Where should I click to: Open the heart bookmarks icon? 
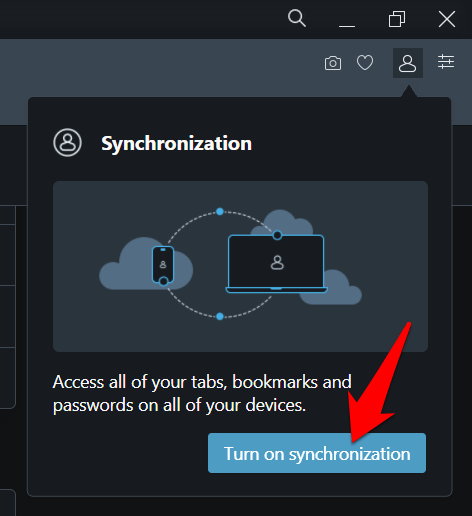coord(365,63)
